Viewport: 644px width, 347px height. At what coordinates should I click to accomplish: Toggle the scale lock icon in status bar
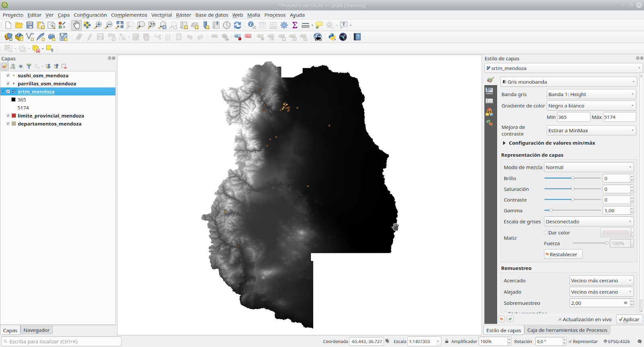[446, 341]
